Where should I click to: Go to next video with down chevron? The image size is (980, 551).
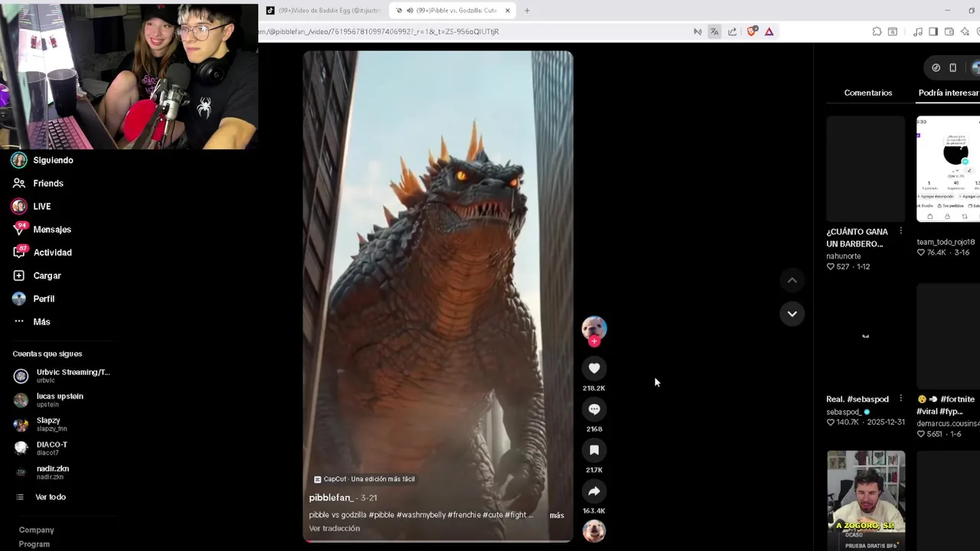792,314
